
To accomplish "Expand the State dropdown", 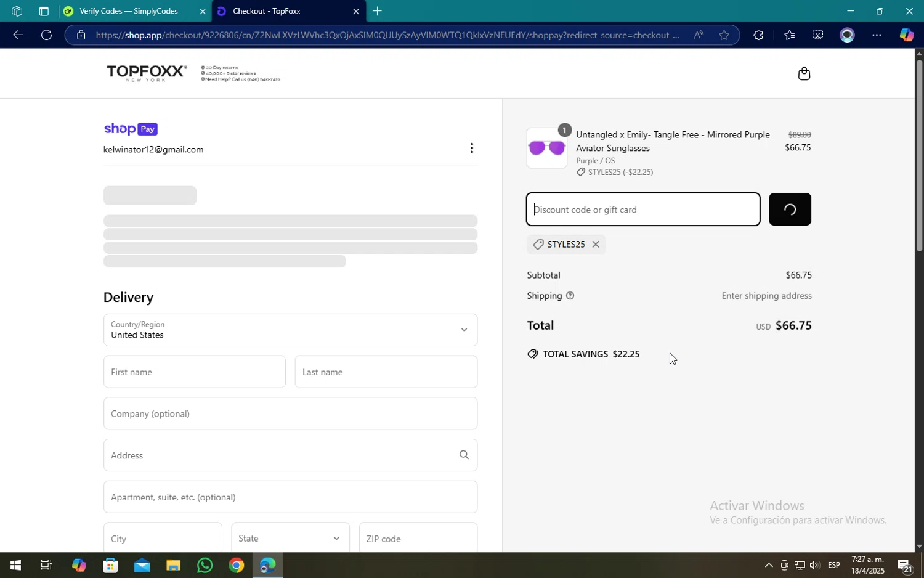I will 290,538.
